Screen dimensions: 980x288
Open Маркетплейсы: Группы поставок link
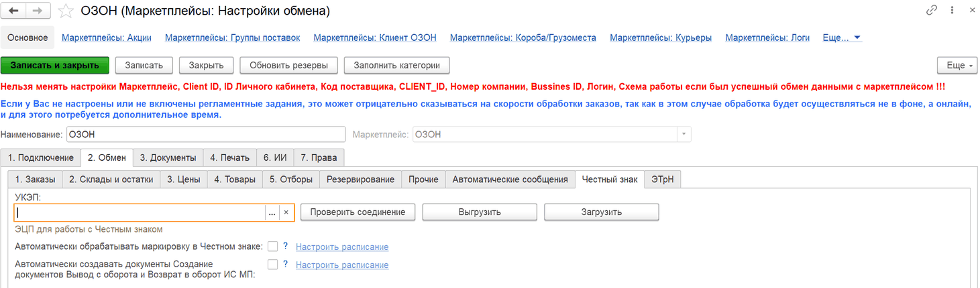tap(232, 38)
